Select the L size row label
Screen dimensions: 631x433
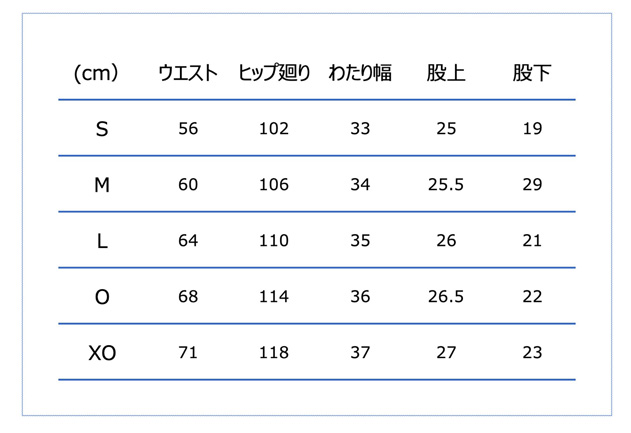coord(102,241)
